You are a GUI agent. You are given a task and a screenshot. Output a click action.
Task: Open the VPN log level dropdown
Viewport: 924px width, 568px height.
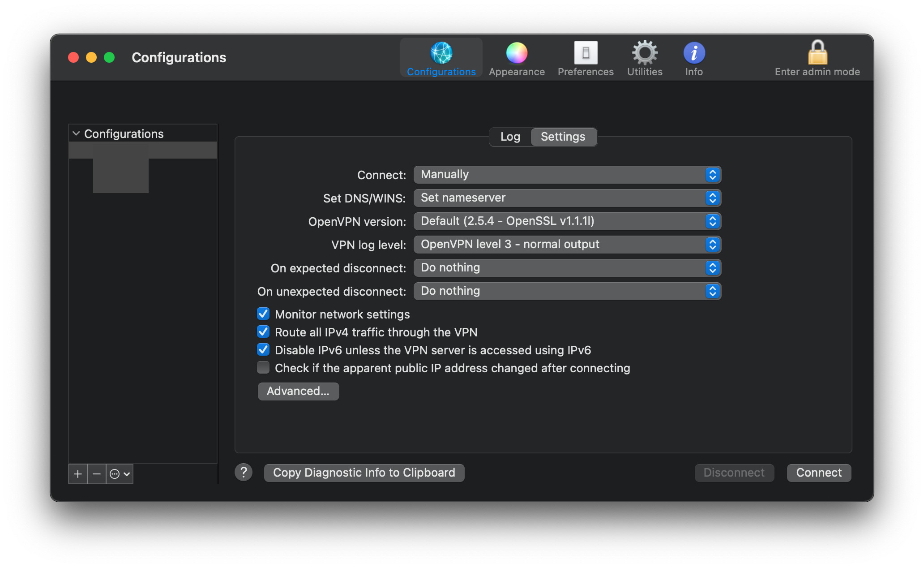click(567, 245)
